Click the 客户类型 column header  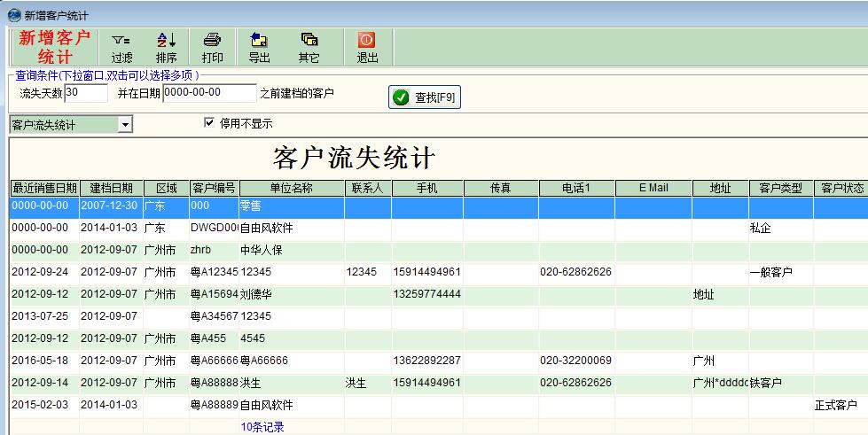tap(780, 188)
